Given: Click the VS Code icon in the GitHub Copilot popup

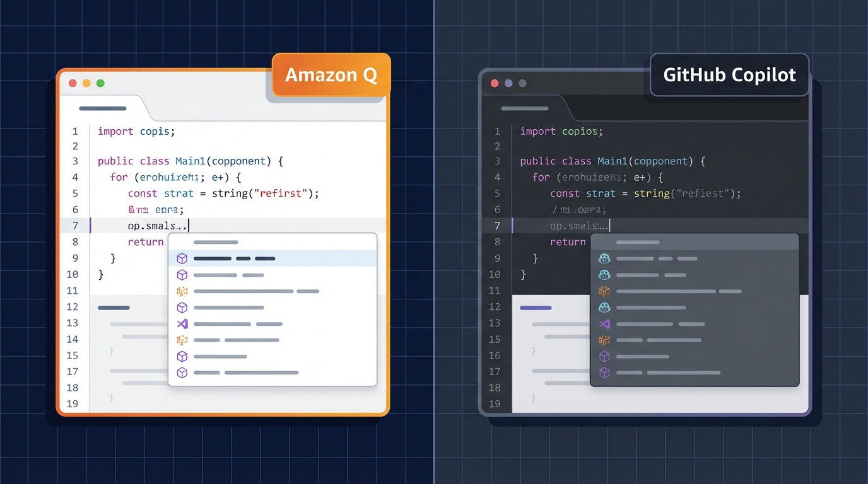Looking at the screenshot, I should [604, 324].
